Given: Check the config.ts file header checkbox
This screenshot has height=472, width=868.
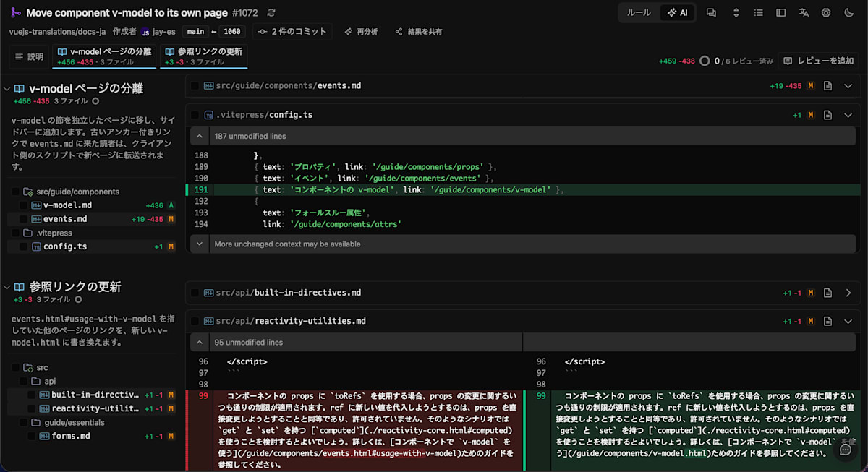Looking at the screenshot, I should tap(195, 115).
